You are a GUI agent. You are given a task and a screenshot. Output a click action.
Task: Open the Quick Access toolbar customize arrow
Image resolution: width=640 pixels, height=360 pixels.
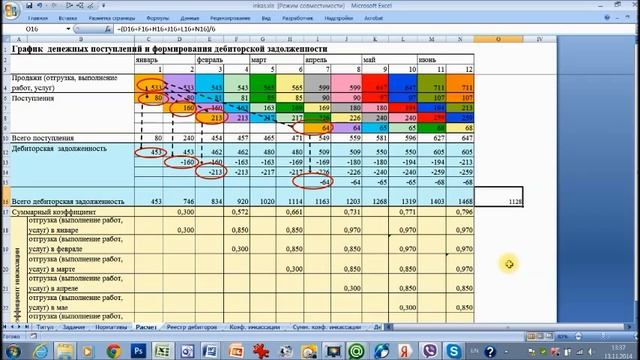tap(103, 6)
